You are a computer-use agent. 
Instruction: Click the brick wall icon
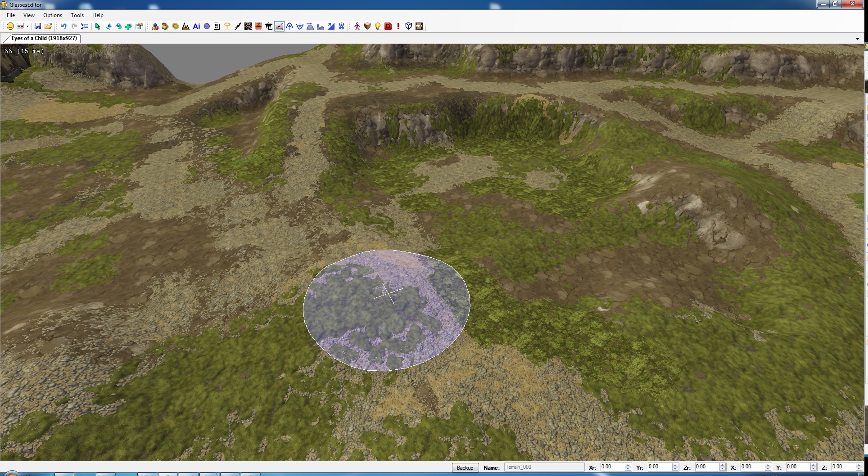tap(419, 27)
